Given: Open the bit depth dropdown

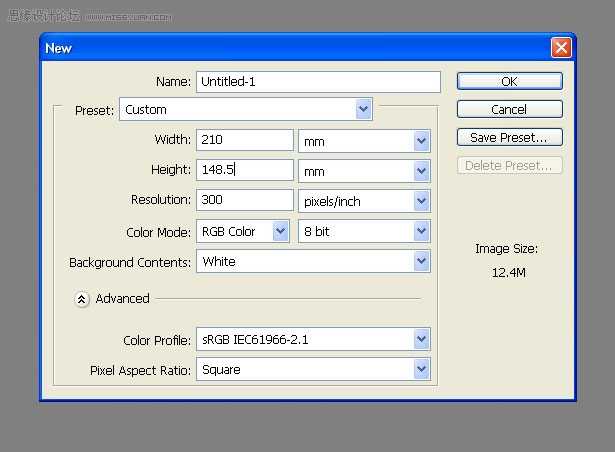Looking at the screenshot, I should [364, 231].
